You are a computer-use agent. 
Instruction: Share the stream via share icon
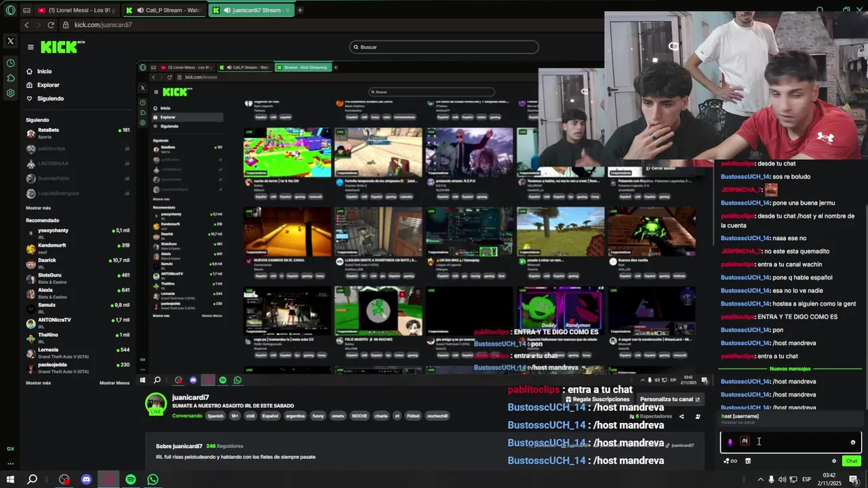point(682,417)
